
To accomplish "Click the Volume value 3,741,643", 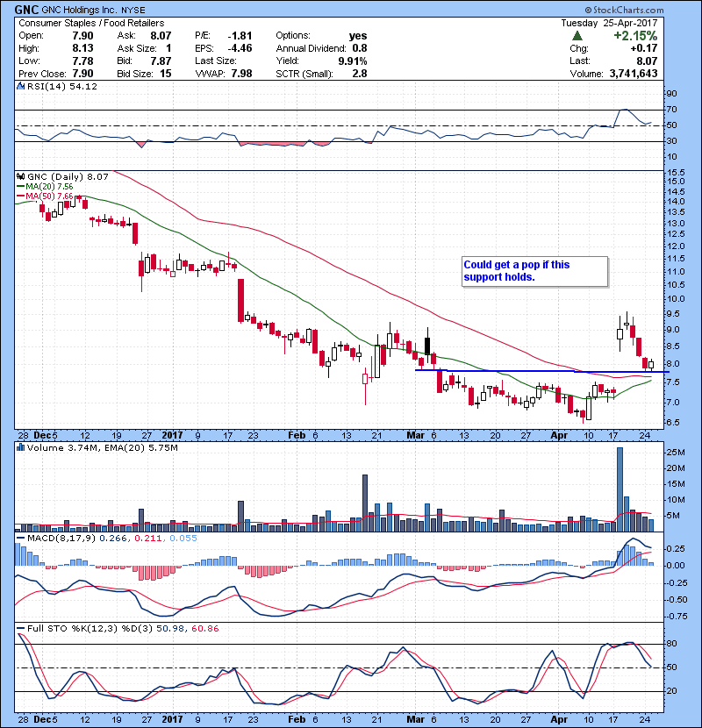I will click(x=634, y=74).
